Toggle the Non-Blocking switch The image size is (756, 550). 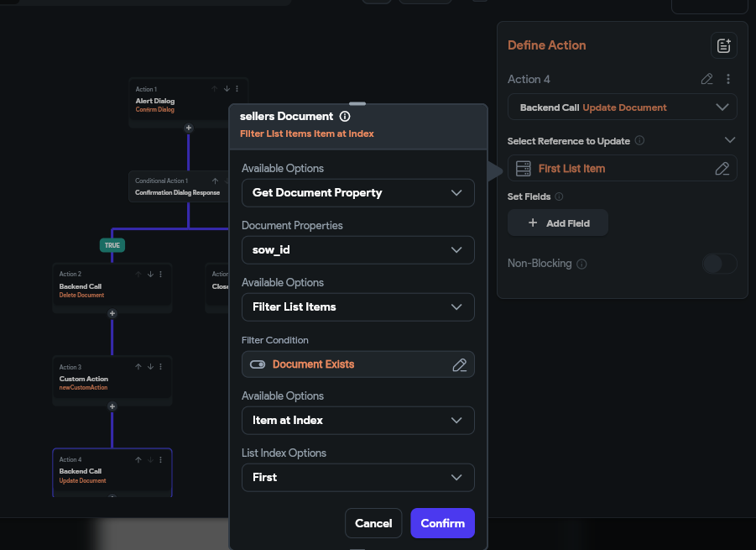click(x=719, y=264)
